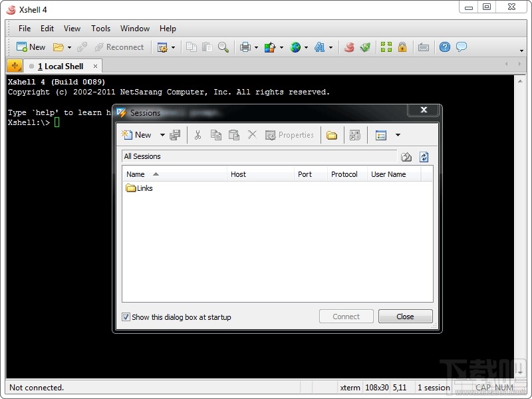Expand the views dropdown in Sessions dialog

[x=397, y=134]
